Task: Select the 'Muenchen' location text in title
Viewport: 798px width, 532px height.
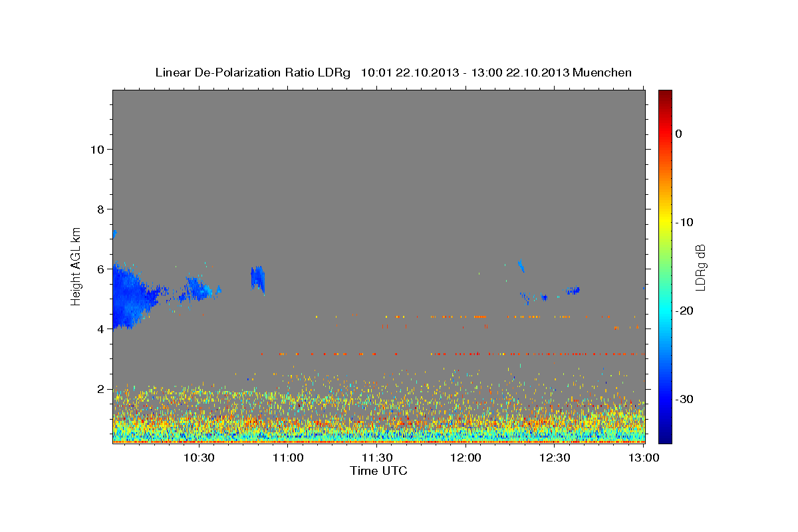Action: (602, 72)
